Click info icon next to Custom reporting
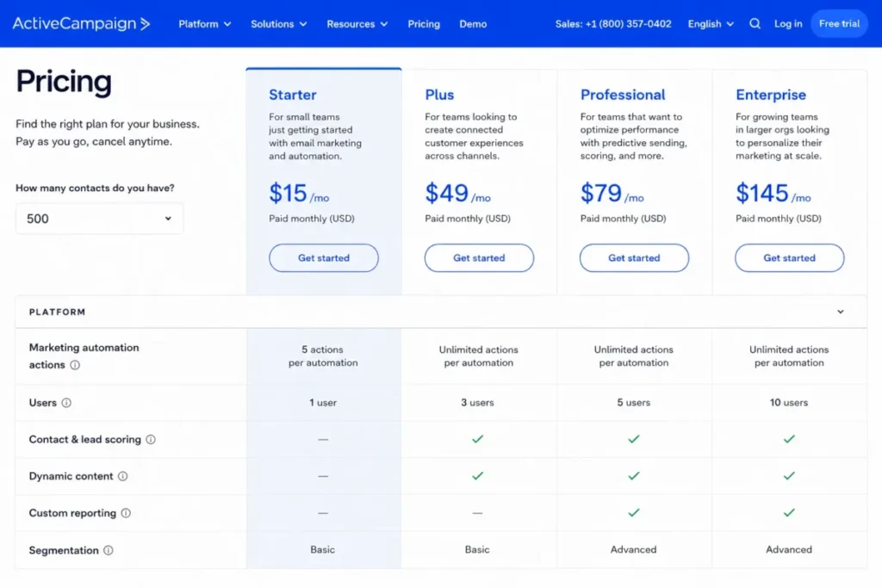Screen dimensions: 882x588 [x=126, y=513]
